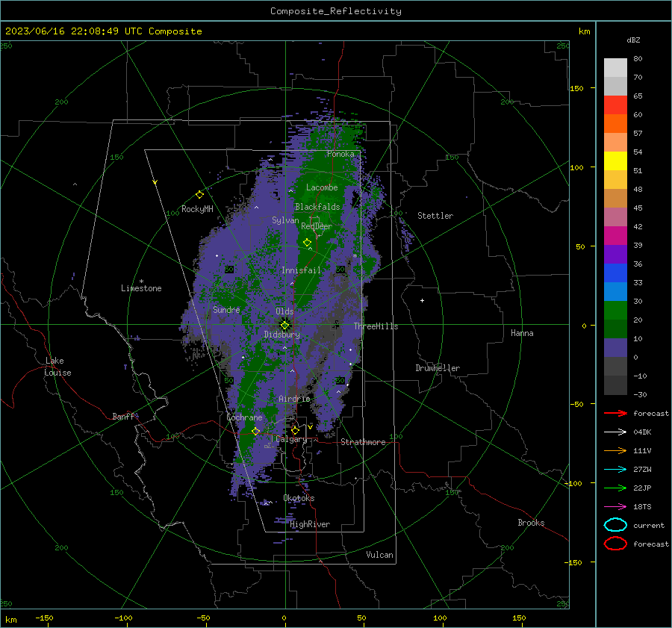Click the RedDeer label
Image resolution: width=672 pixels, height=628 pixels.
[317, 226]
